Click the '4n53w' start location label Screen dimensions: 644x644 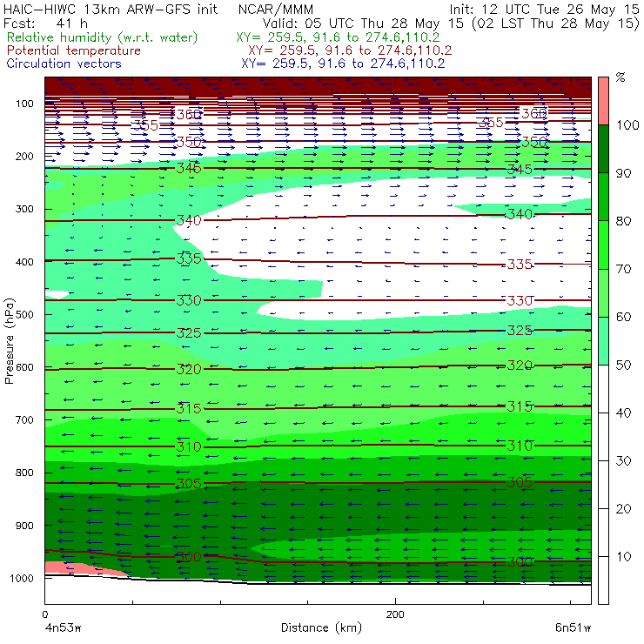click(x=63, y=628)
